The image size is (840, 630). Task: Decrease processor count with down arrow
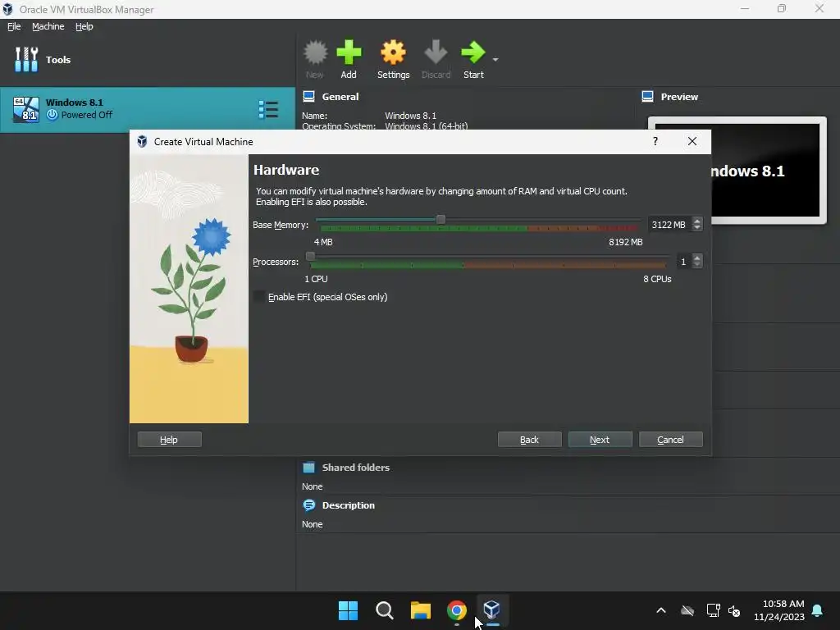click(696, 265)
